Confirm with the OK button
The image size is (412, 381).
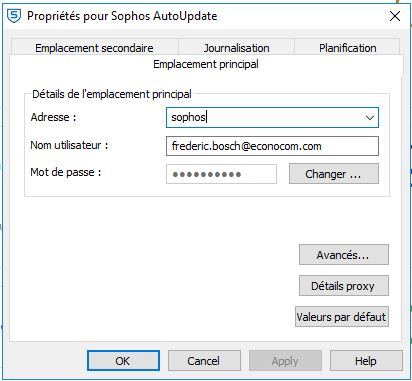pos(123,361)
